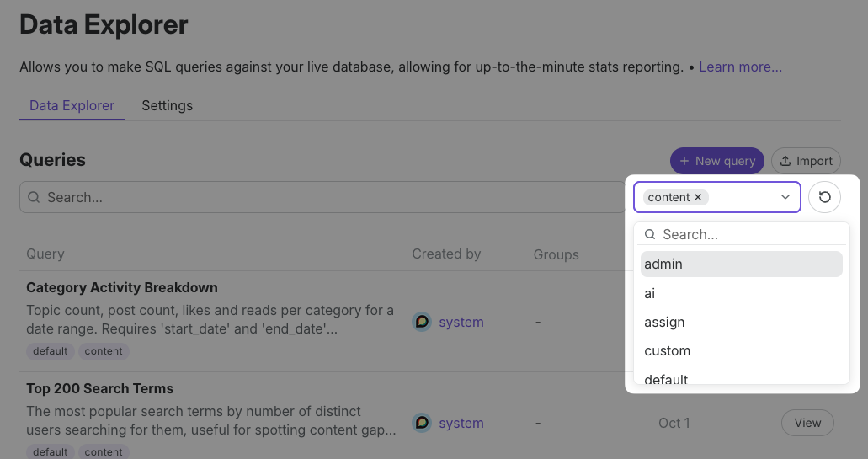Viewport: 868px width, 459px height.
Task: Click system link for Category Activity Breakdown
Action: [461, 322]
